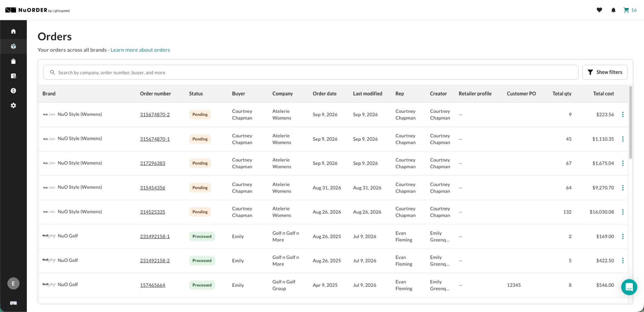The image size is (644, 312).
Task: Open actions menu for order 231492158-1
Action: click(623, 236)
